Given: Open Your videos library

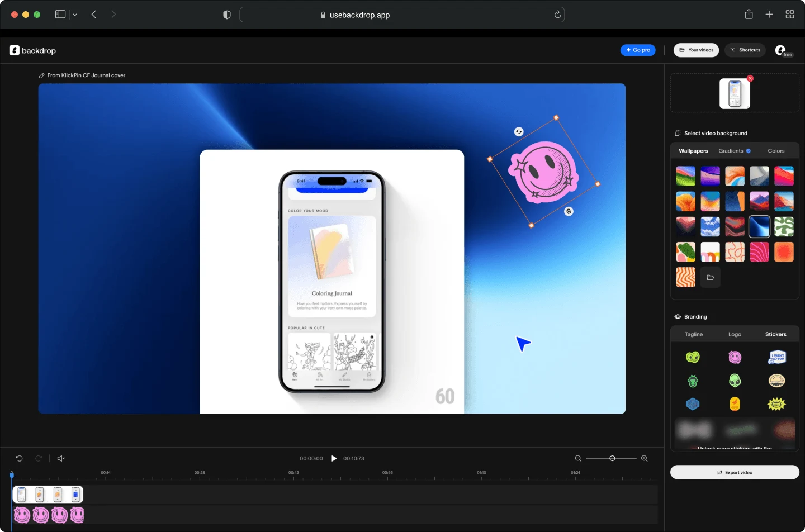Looking at the screenshot, I should 696,50.
